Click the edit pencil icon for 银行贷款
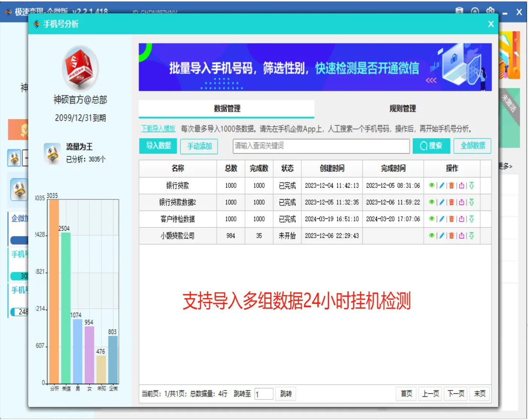Image resolution: width=528 pixels, height=420 pixels. (441, 185)
